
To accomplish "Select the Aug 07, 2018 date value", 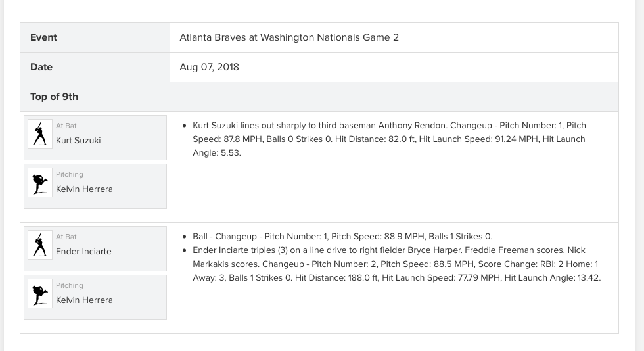I will [209, 67].
